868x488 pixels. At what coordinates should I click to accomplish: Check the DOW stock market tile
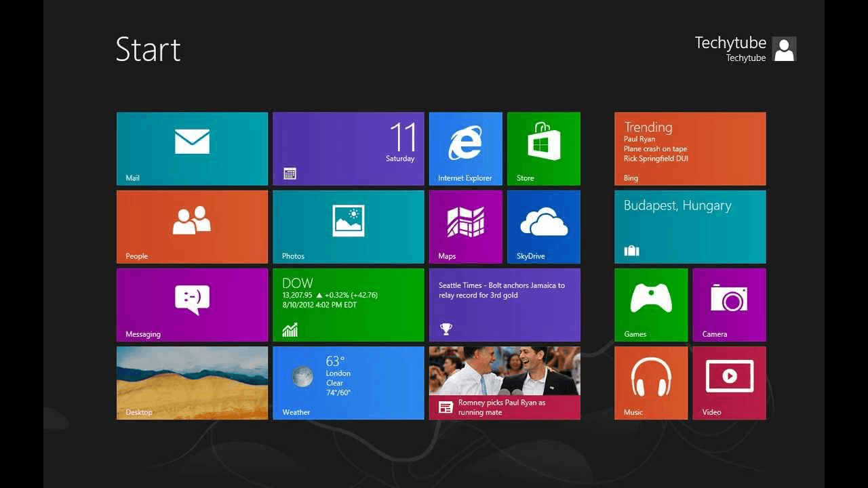(x=348, y=304)
